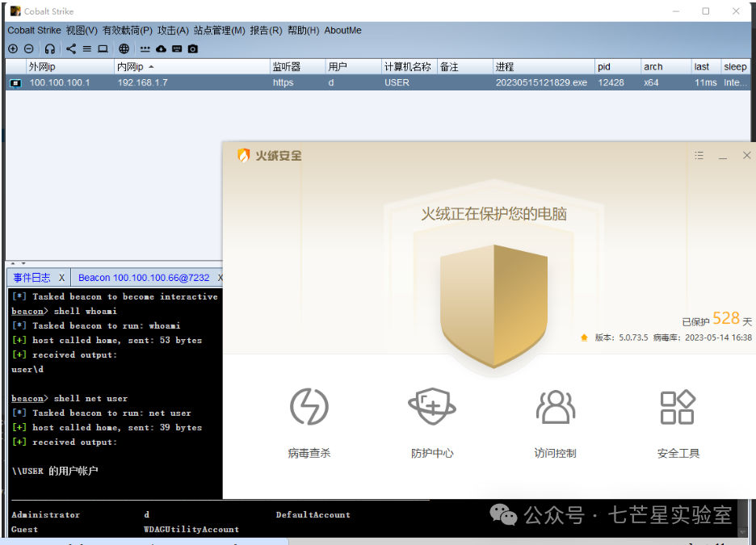Click the disconnect minus icon

click(x=29, y=48)
